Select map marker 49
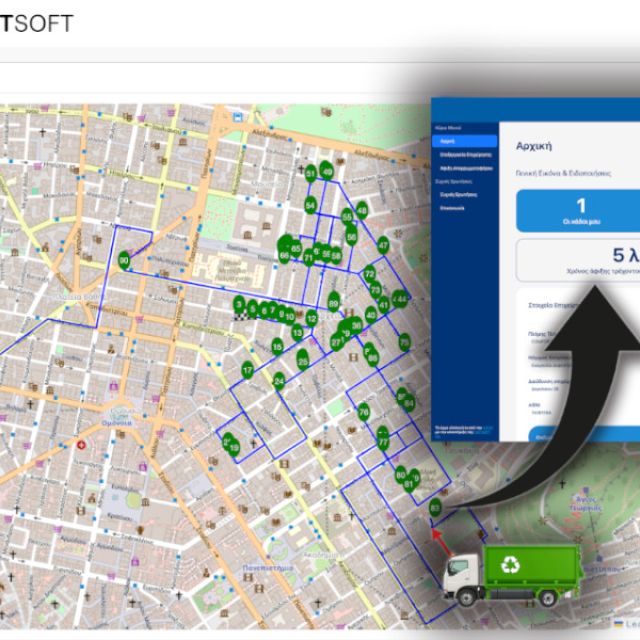 [328, 172]
